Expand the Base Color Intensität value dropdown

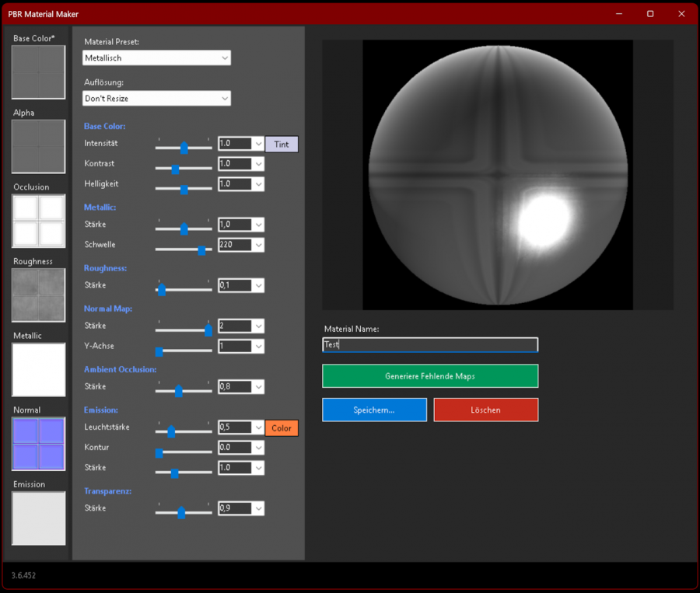pos(258,144)
